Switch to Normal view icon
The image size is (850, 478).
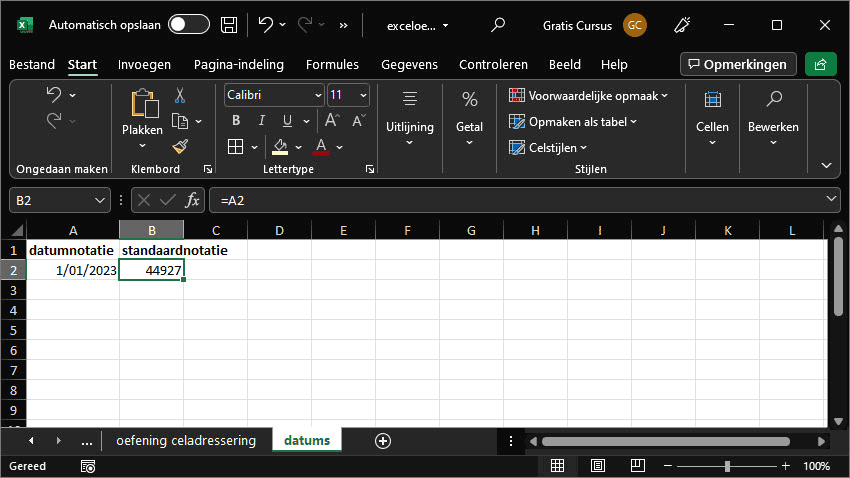tap(557, 466)
